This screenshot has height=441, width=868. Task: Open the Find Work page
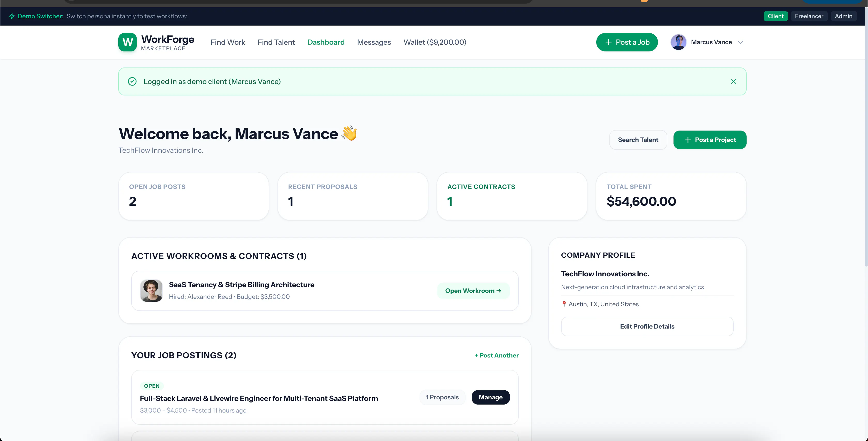(x=228, y=42)
